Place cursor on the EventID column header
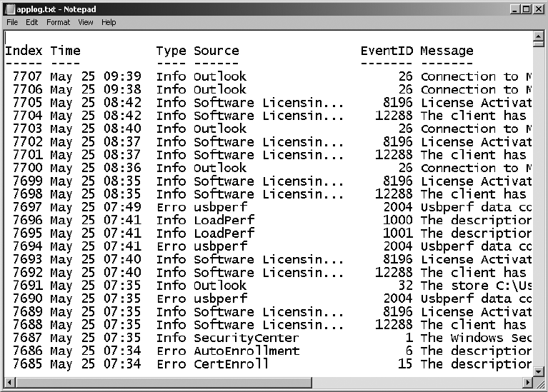 387,51
